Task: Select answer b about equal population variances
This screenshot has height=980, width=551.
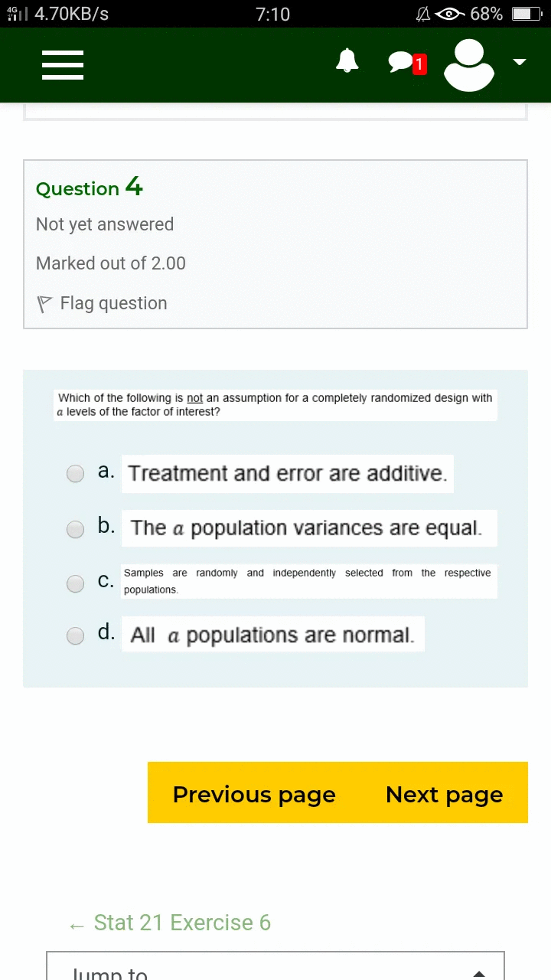Action: [x=75, y=529]
